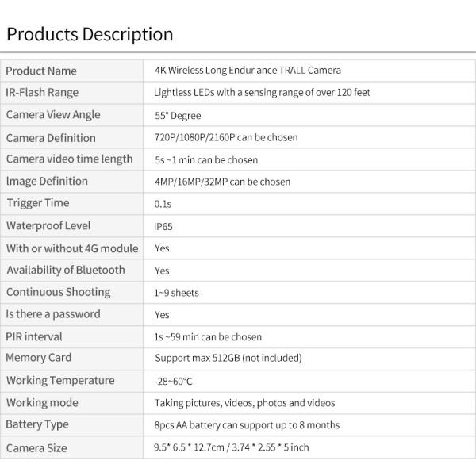The height and width of the screenshot is (476, 476).
Task: Click the 1~9 sheets continuous shooting value
Action: point(176,293)
